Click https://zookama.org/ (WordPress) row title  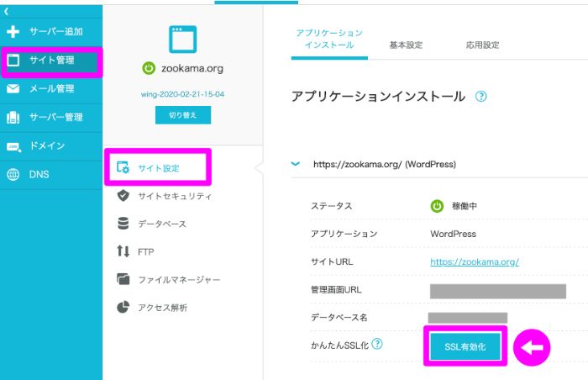pyautogui.click(x=385, y=164)
